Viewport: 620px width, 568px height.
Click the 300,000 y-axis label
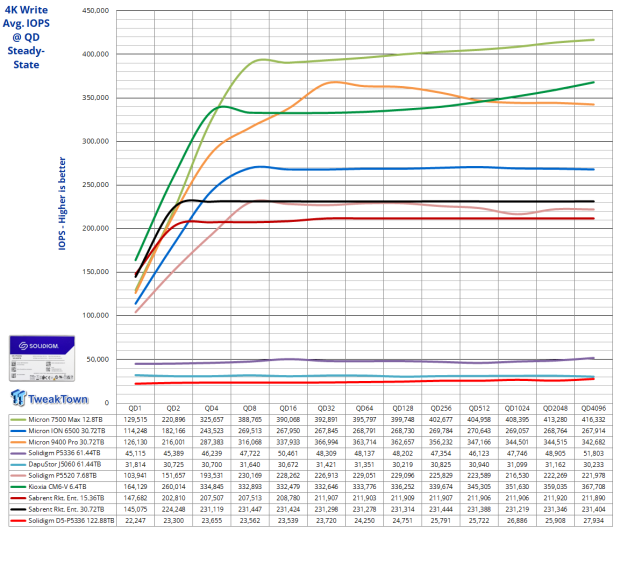(x=96, y=141)
